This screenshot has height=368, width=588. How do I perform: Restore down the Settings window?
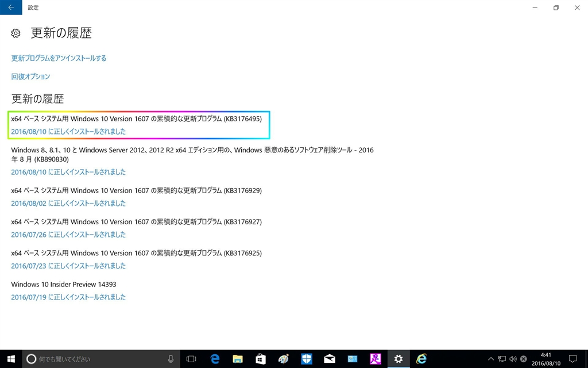tap(556, 7)
